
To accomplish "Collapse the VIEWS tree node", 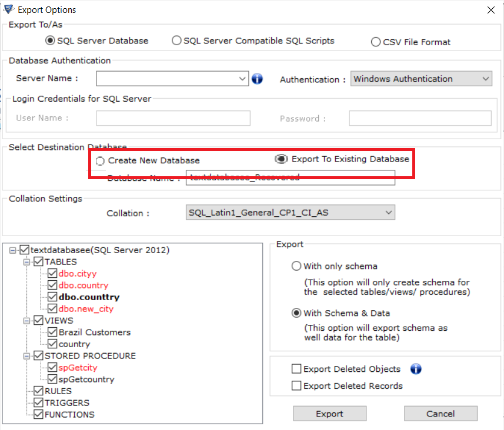I will click(26, 321).
